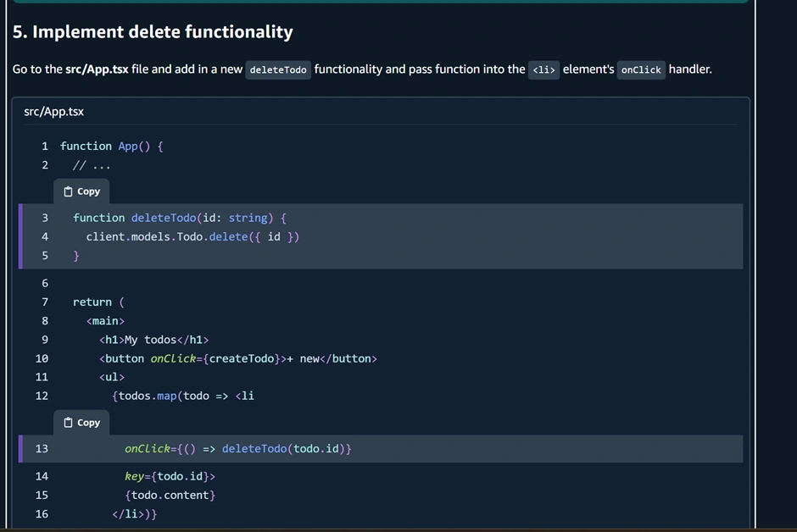Click line number 13 in the code gutter
Viewport: 797px width, 532px height.
42,448
